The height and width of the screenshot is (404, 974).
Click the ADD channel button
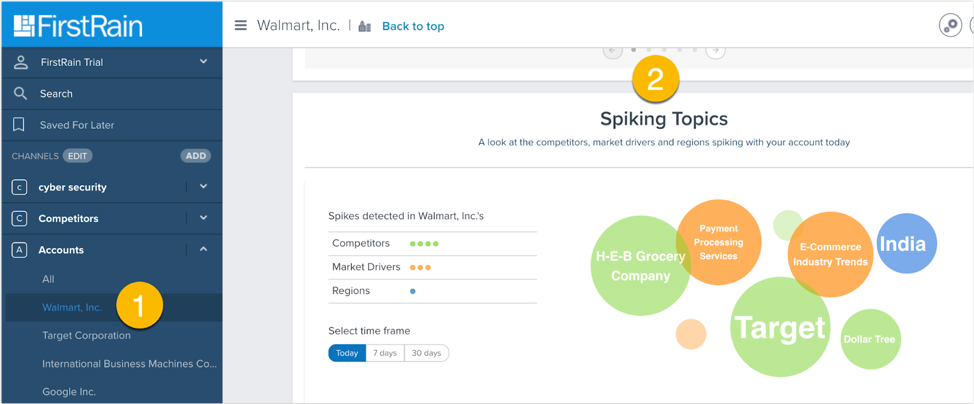[196, 156]
